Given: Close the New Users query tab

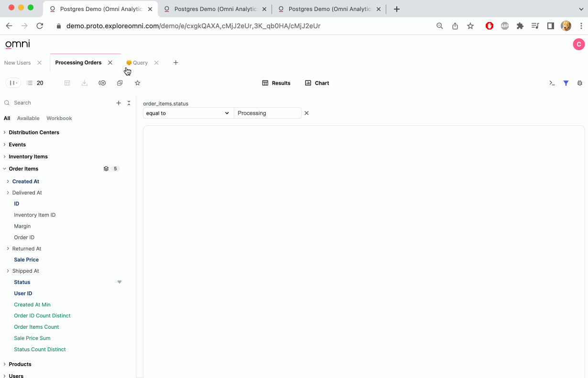Looking at the screenshot, I should [39, 63].
